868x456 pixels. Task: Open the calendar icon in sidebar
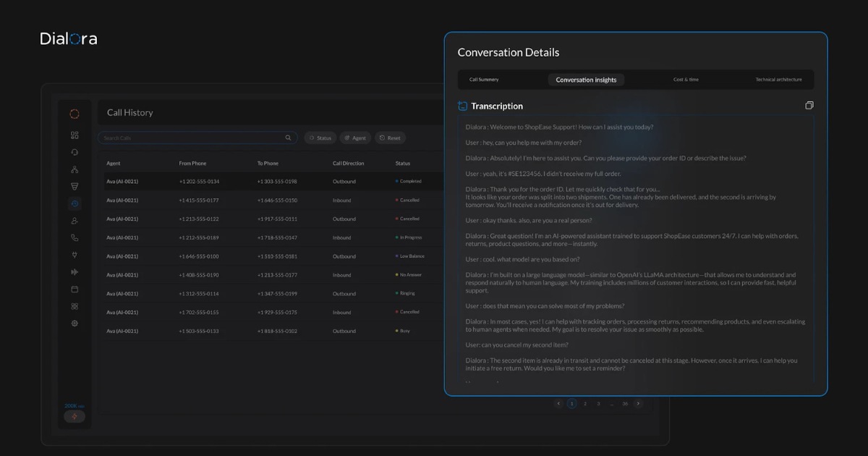click(75, 290)
